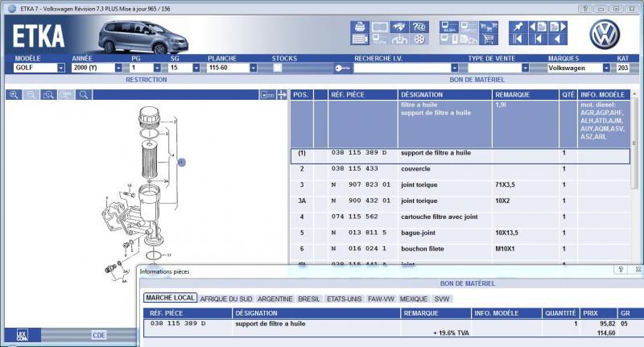Click the PRIX column header in dialog
644x347 pixels.
click(598, 313)
